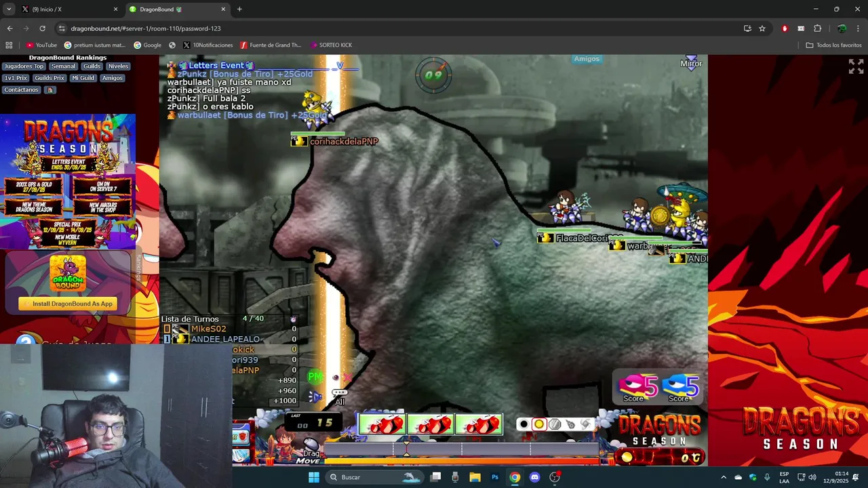Image resolution: width=868 pixels, height=488 pixels.
Task: Reload the page
Action: coord(42,28)
